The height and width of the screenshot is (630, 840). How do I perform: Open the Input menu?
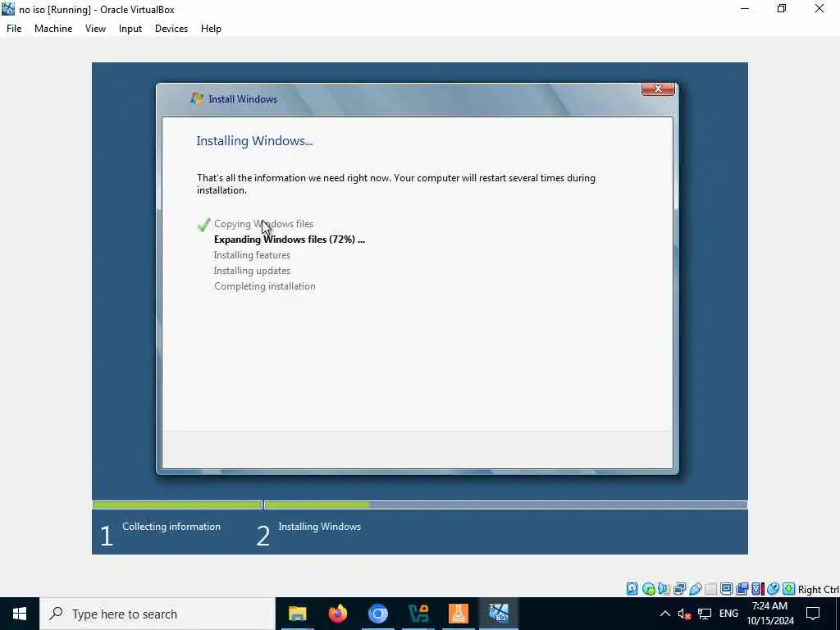(130, 29)
